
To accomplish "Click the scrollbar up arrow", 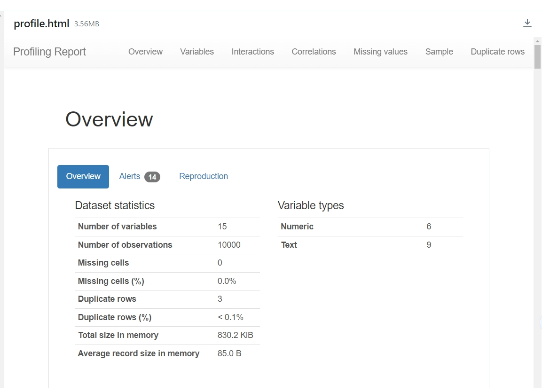I will 537,41.
